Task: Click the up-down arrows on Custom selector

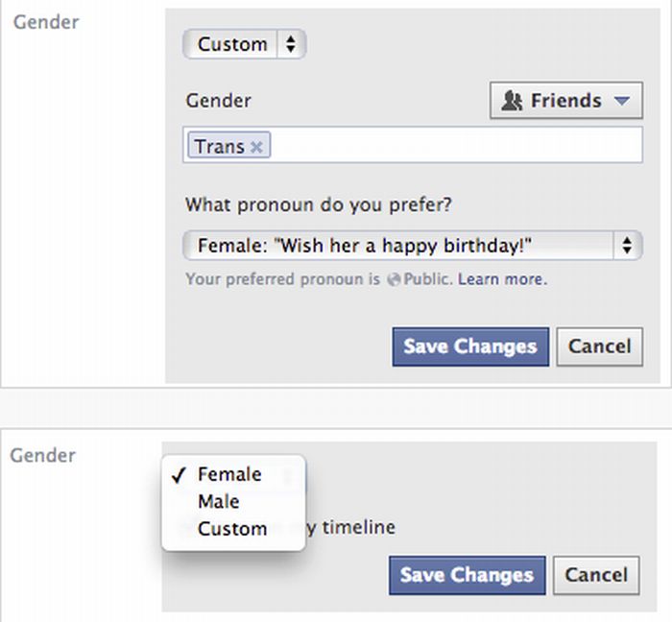Action: coord(291,44)
